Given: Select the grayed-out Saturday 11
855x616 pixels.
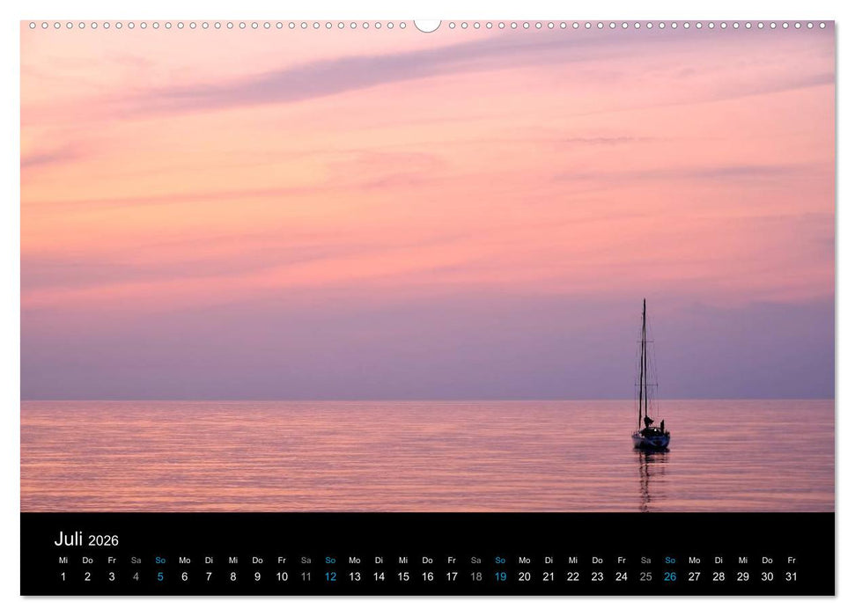Looking at the screenshot, I should point(306,576).
